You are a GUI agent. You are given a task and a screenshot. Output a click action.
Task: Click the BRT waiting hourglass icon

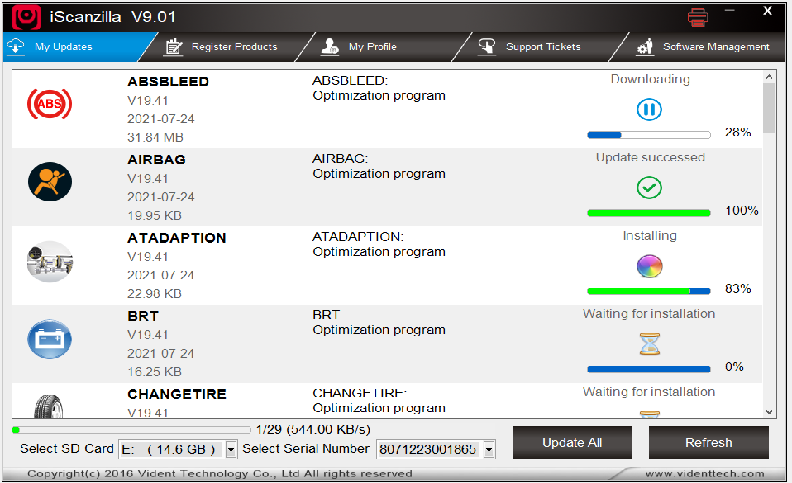(649, 343)
